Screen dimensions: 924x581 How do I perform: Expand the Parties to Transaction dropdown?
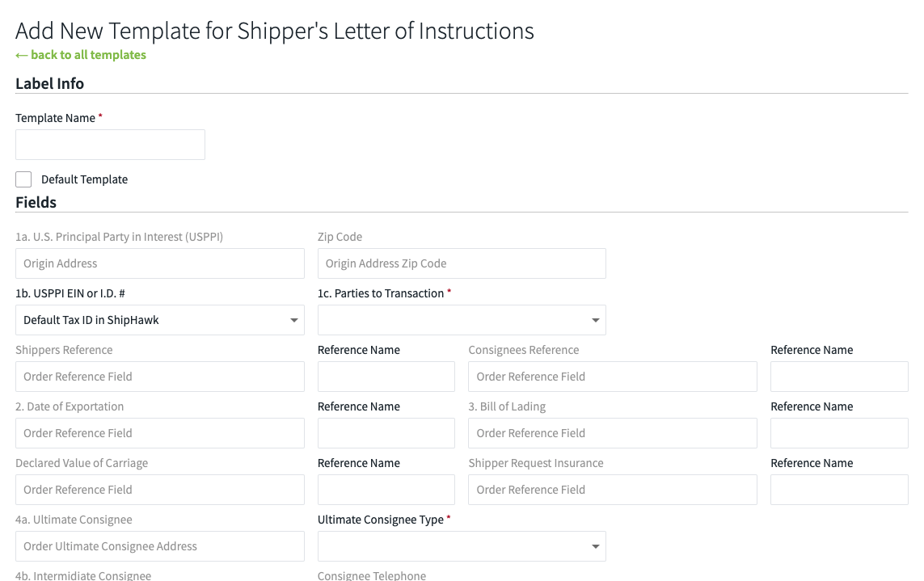coord(596,320)
